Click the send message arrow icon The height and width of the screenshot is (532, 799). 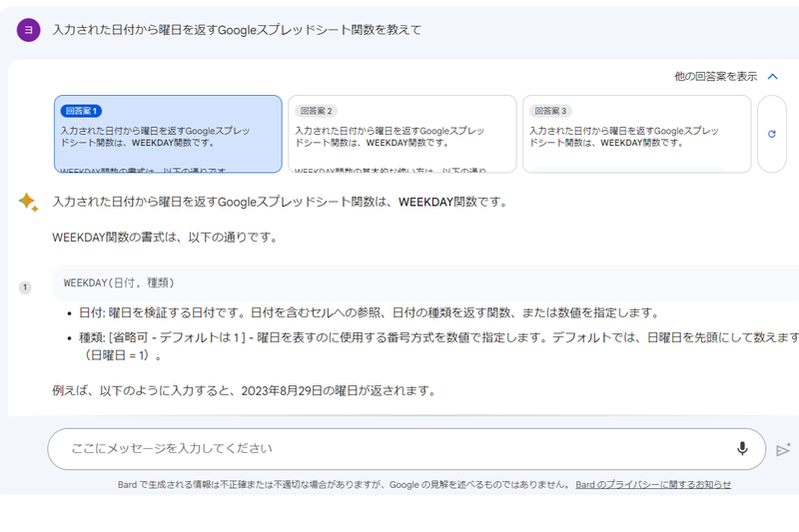pyautogui.click(x=783, y=449)
